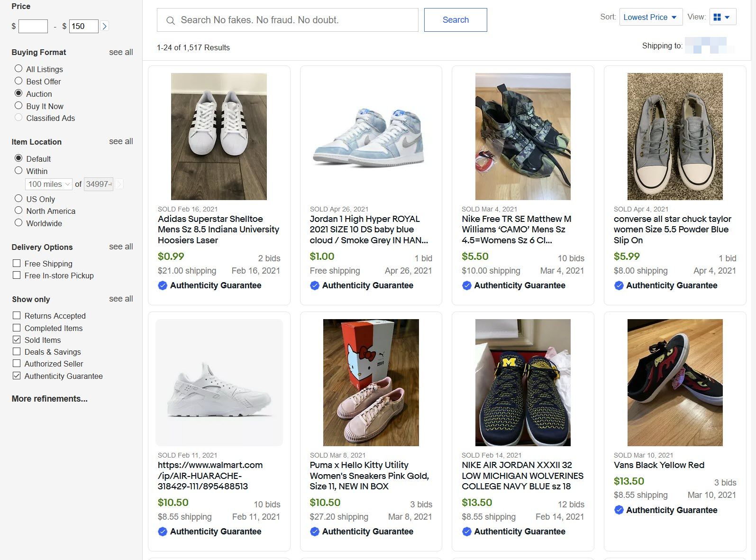This screenshot has width=756, height=560.
Task: Open NIKE AIR JORDAN XXXII Michigan listing title
Action: click(x=523, y=476)
